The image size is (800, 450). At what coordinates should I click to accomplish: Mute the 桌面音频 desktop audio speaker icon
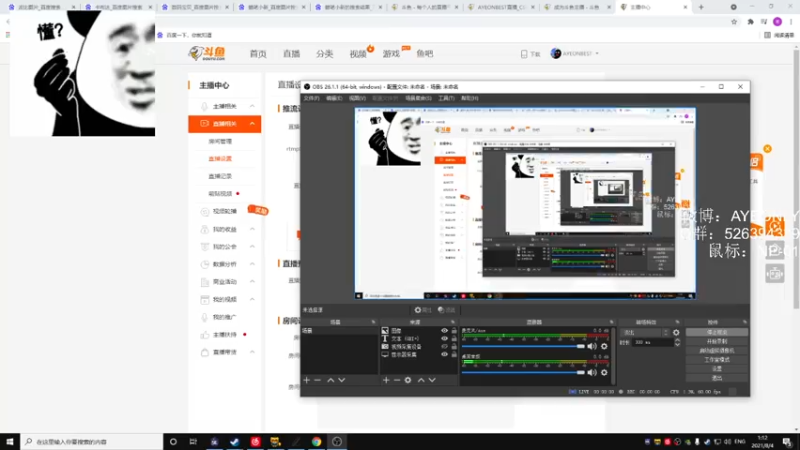pos(592,372)
